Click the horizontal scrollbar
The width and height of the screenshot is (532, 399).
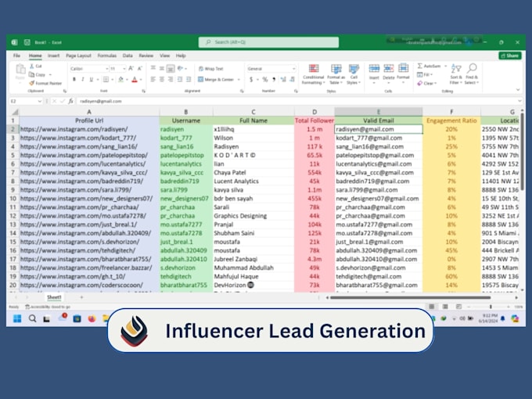click(x=411, y=297)
